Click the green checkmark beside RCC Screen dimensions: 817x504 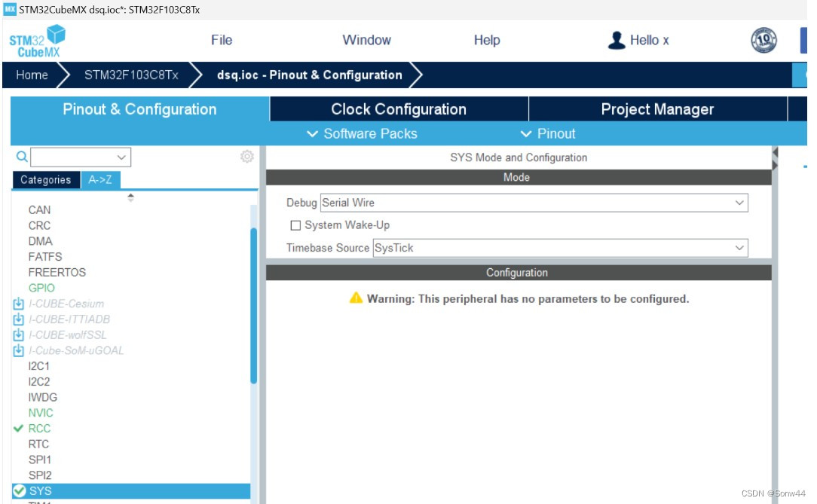click(18, 428)
